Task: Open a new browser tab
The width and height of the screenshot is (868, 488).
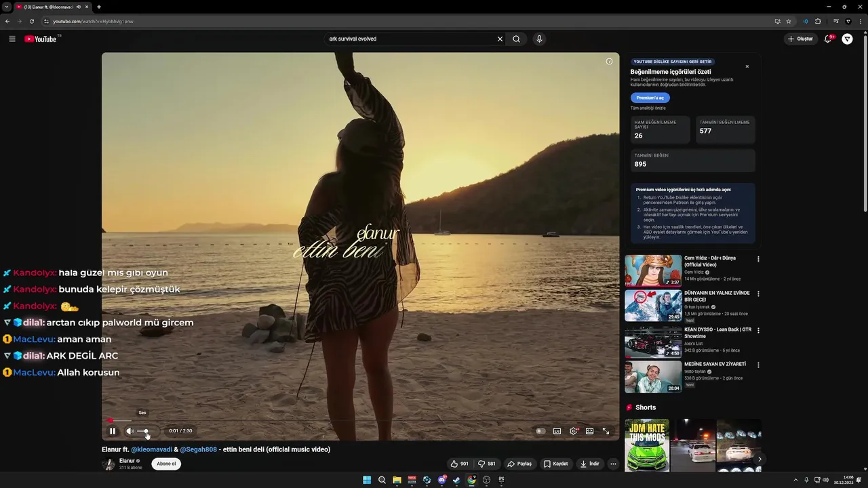Action: click(x=98, y=7)
